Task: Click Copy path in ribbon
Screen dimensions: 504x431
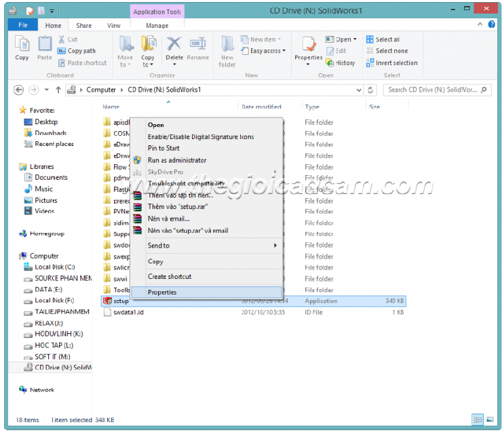Action: click(77, 51)
